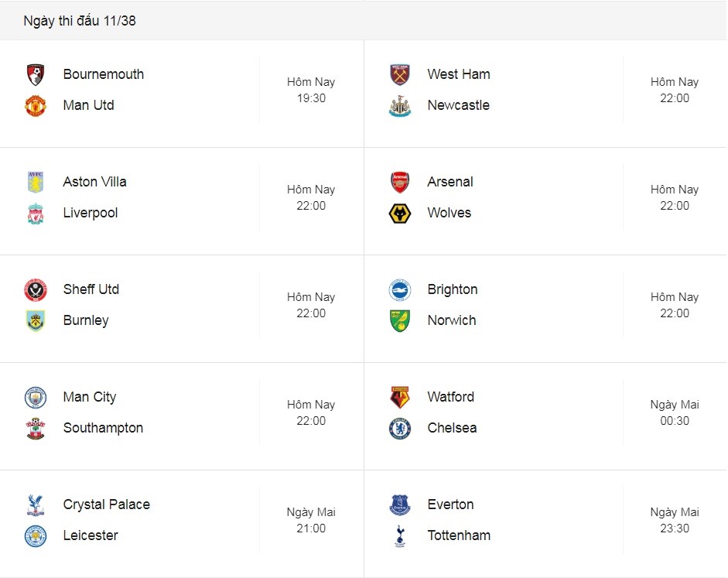Open Crystal Palace match time 21:00
728x578 pixels.
tap(311, 528)
